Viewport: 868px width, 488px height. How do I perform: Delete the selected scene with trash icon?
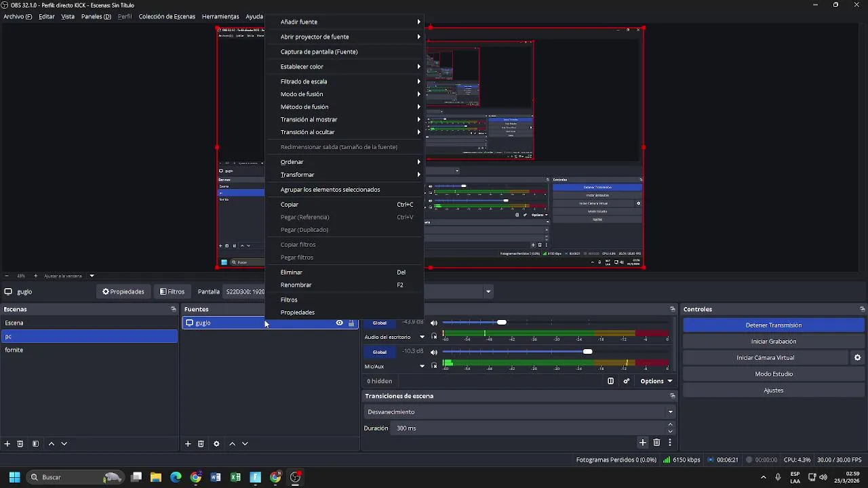coord(20,444)
